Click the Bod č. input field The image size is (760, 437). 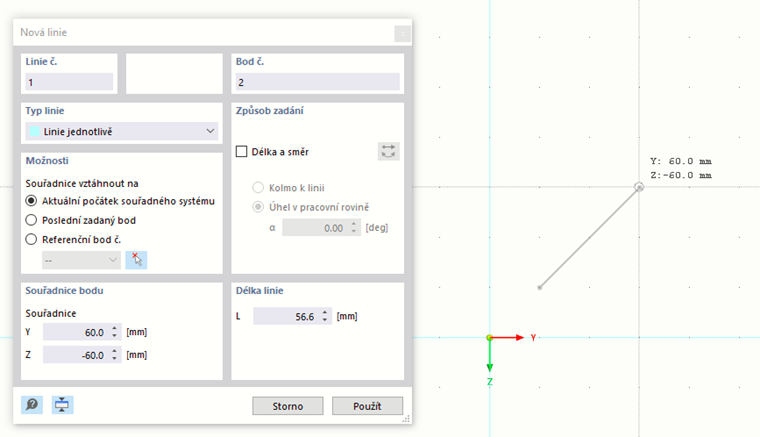(x=317, y=83)
